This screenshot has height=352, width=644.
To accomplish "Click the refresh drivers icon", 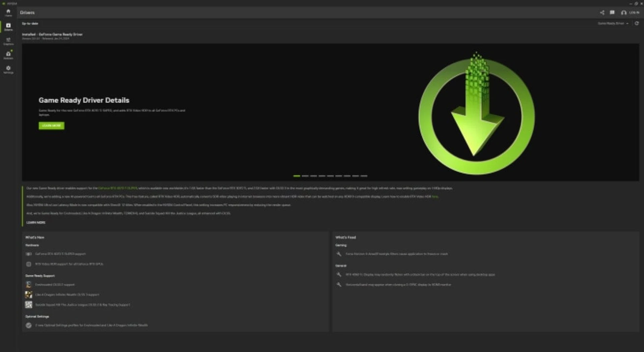I will 636,23.
